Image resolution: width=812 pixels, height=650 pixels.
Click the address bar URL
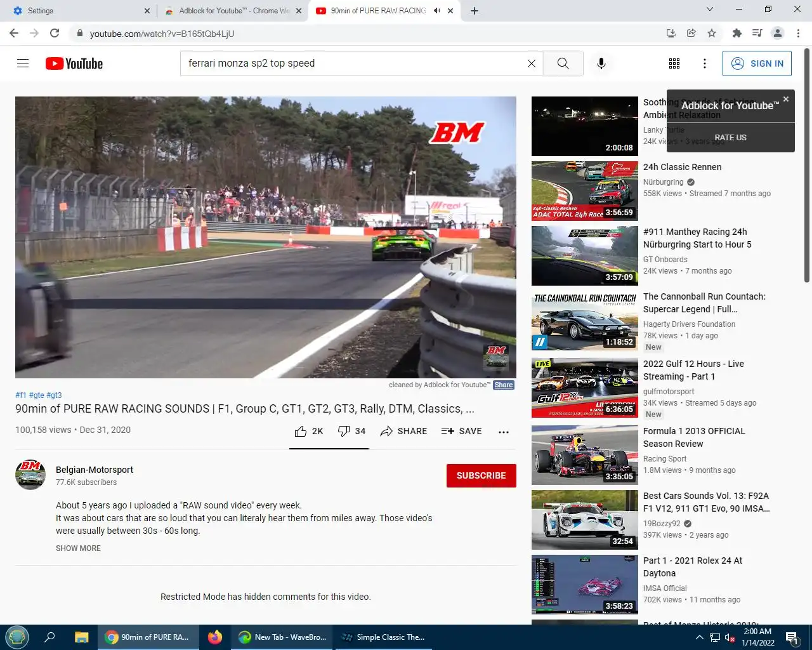click(x=162, y=34)
